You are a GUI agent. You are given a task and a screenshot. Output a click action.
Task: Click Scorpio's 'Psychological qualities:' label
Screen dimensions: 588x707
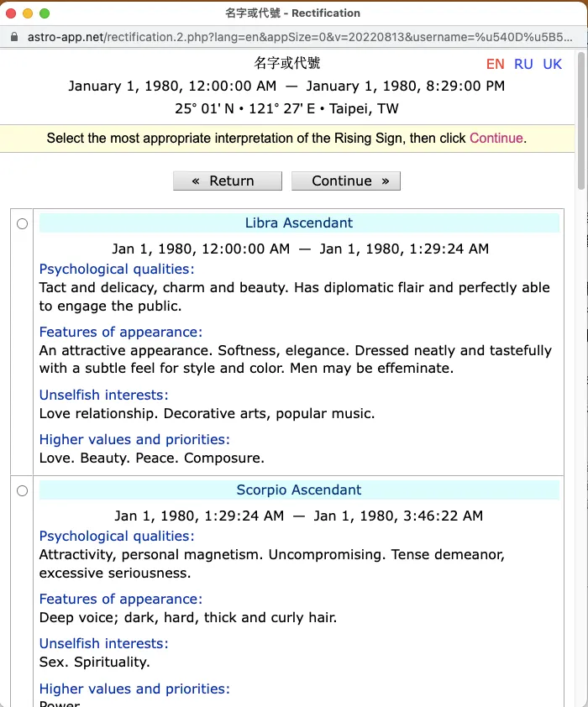point(117,536)
